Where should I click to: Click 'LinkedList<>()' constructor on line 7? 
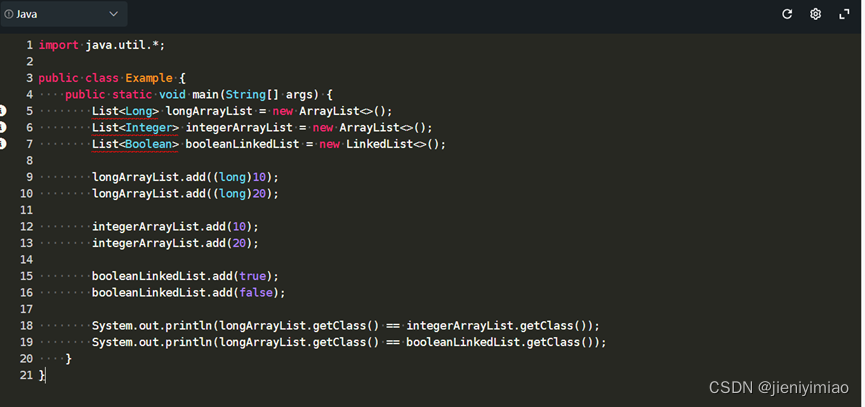[x=392, y=144]
